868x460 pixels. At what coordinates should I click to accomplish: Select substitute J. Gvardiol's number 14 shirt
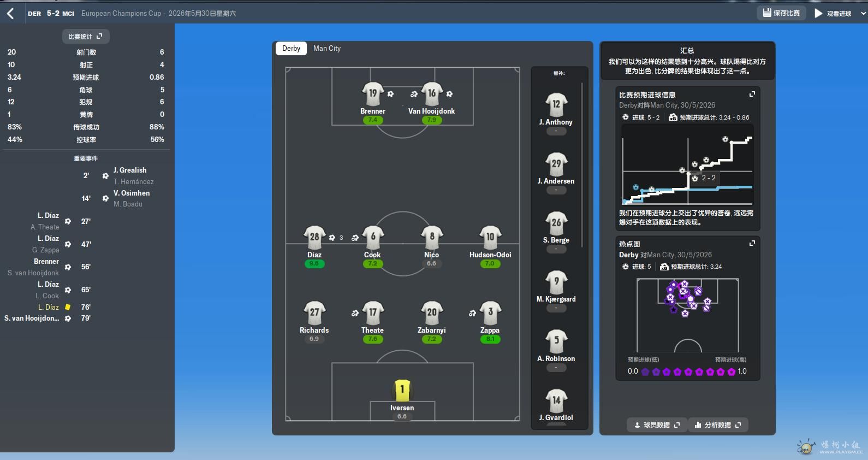(x=556, y=400)
